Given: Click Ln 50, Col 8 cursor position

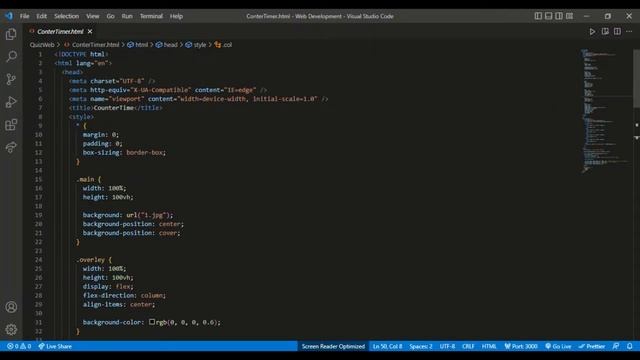Looking at the screenshot, I should pyautogui.click(x=387, y=346).
